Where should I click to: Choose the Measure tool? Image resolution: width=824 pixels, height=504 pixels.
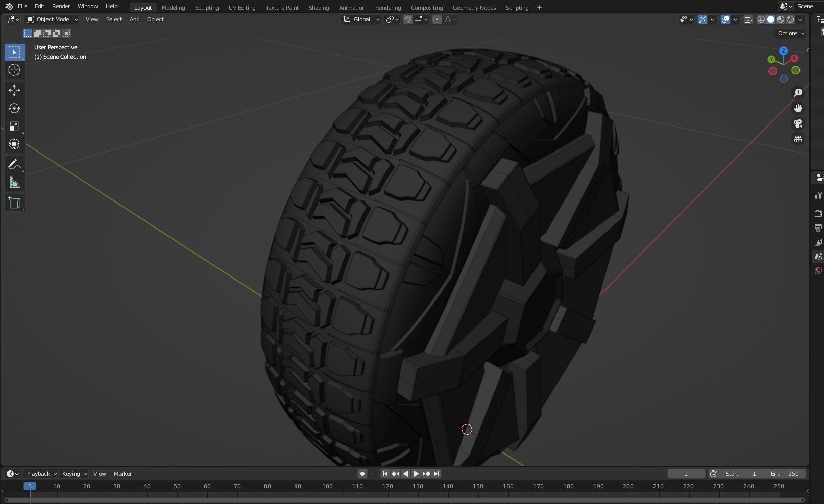[14, 183]
